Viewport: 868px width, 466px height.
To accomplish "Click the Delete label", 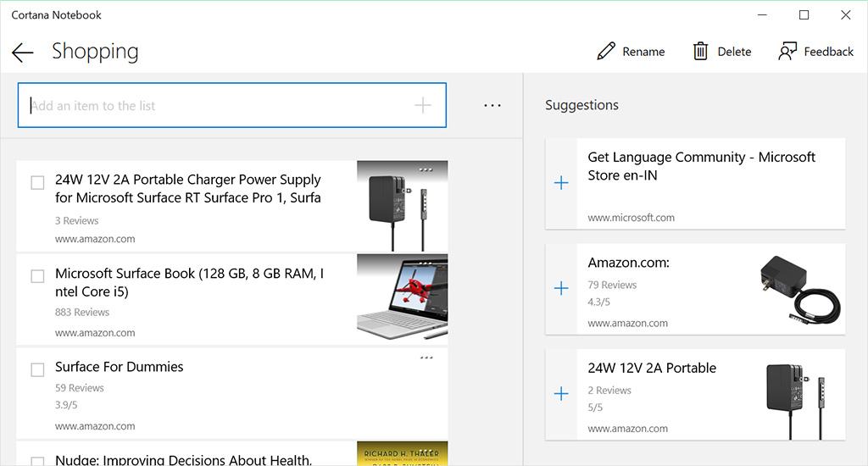I will [x=734, y=52].
